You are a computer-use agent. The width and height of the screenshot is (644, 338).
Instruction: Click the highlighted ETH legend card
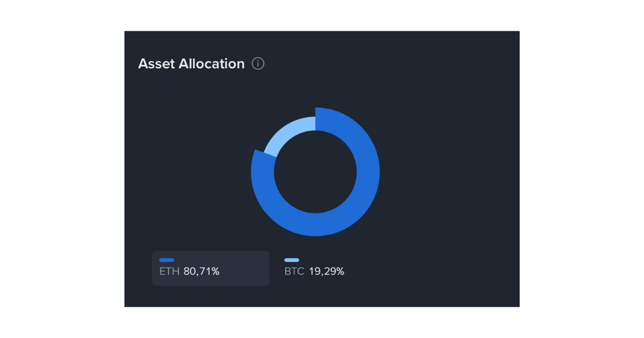[x=210, y=268]
